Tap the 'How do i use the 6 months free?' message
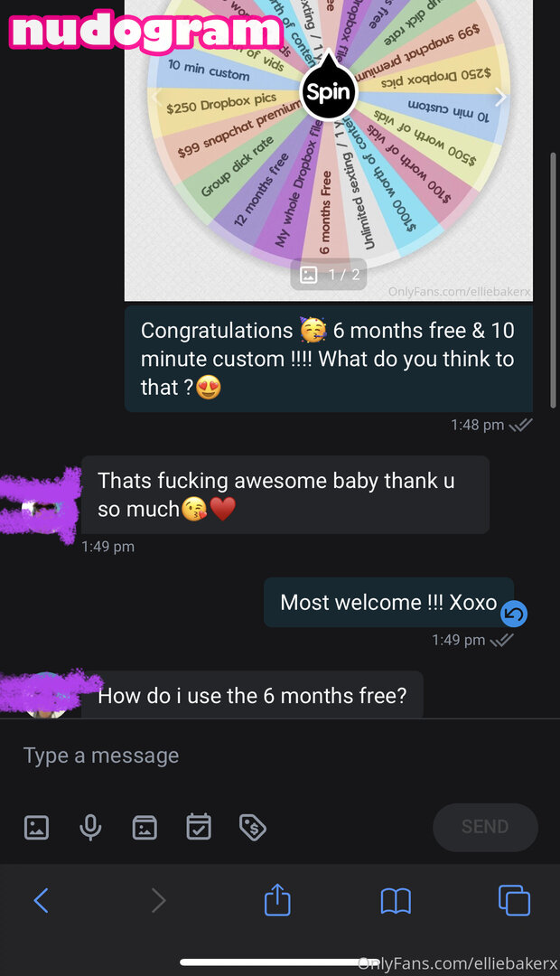560x976 pixels. 252,695
